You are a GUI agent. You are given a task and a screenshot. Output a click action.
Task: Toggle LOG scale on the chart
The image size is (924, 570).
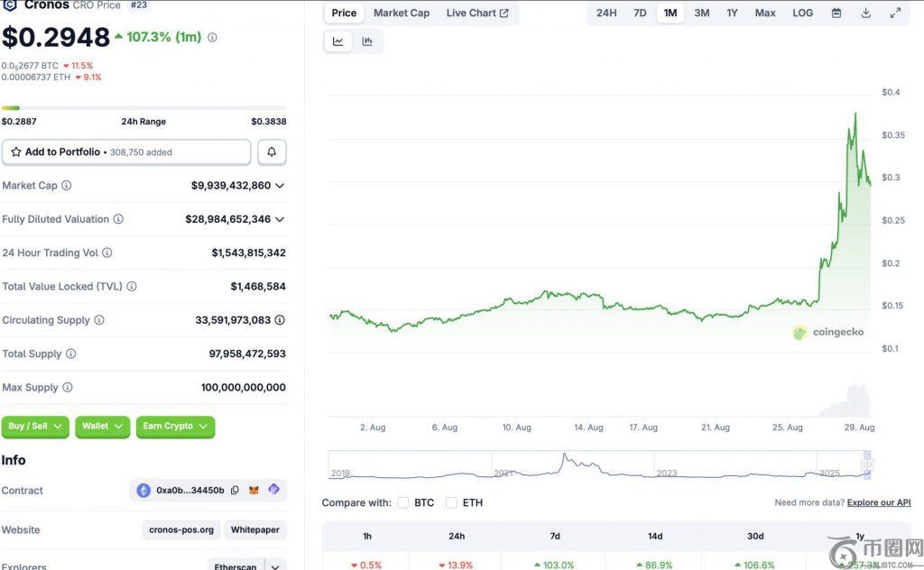click(x=802, y=14)
